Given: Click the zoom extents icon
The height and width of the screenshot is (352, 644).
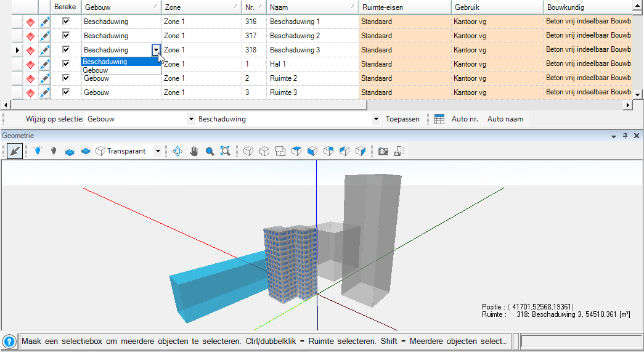Looking at the screenshot, I should pos(225,151).
